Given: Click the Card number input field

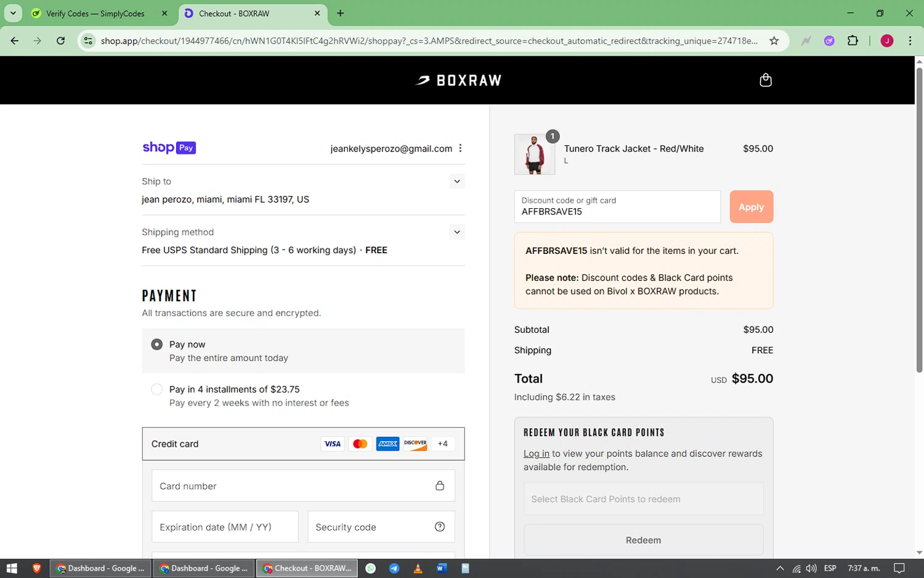Looking at the screenshot, I should click(x=303, y=486).
